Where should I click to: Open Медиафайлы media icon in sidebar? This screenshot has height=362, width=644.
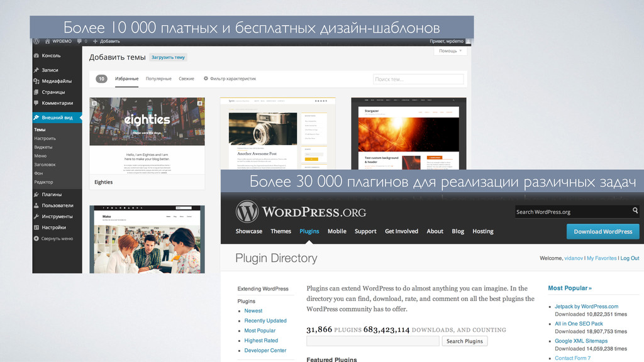click(36, 81)
